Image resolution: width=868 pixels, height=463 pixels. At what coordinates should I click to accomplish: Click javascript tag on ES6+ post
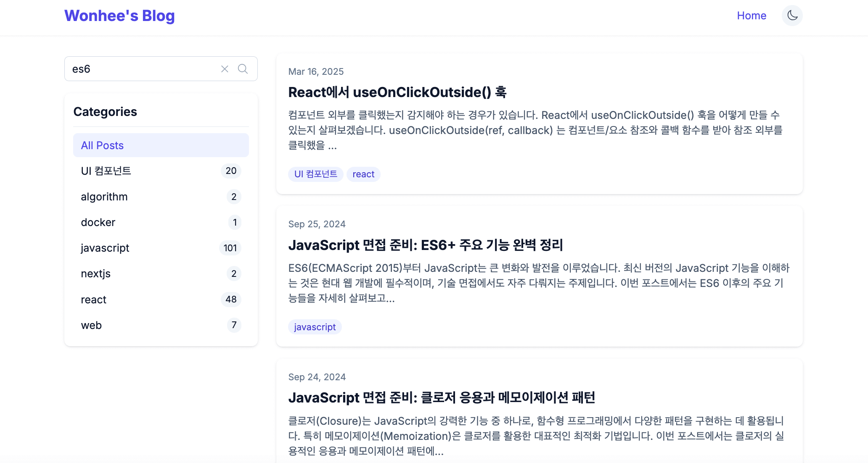(x=315, y=327)
